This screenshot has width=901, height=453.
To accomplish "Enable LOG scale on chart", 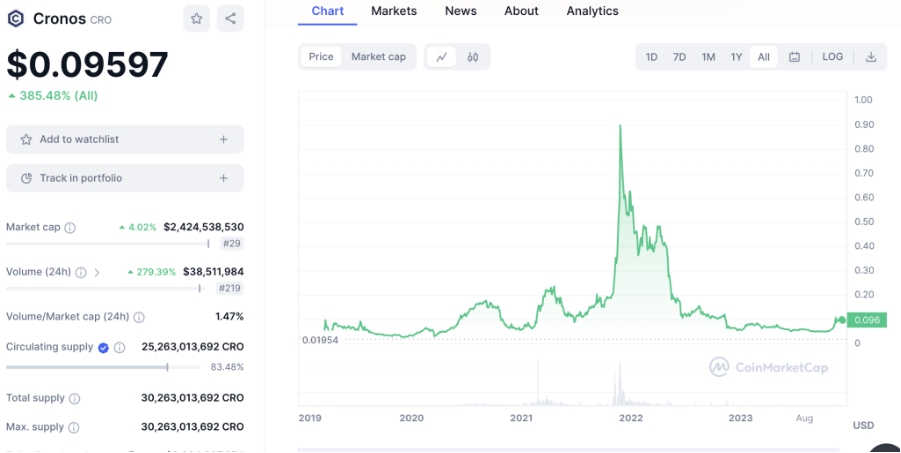I will point(832,57).
